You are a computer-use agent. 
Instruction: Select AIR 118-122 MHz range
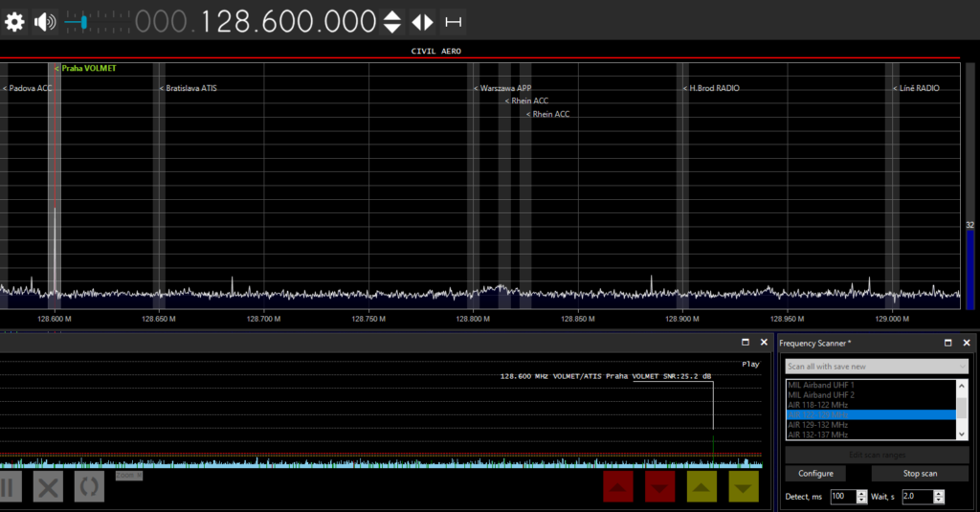click(871, 405)
